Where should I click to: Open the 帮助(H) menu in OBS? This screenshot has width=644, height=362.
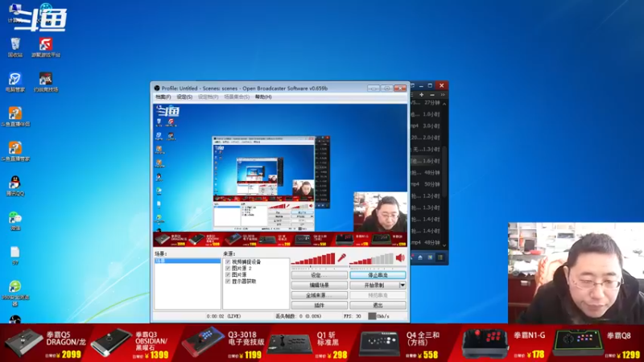(263, 97)
